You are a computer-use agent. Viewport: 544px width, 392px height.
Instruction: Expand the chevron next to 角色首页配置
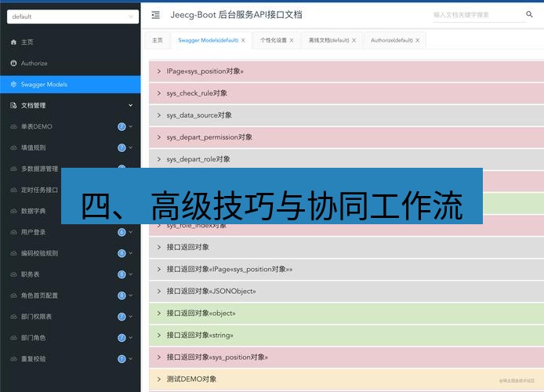coord(131,296)
